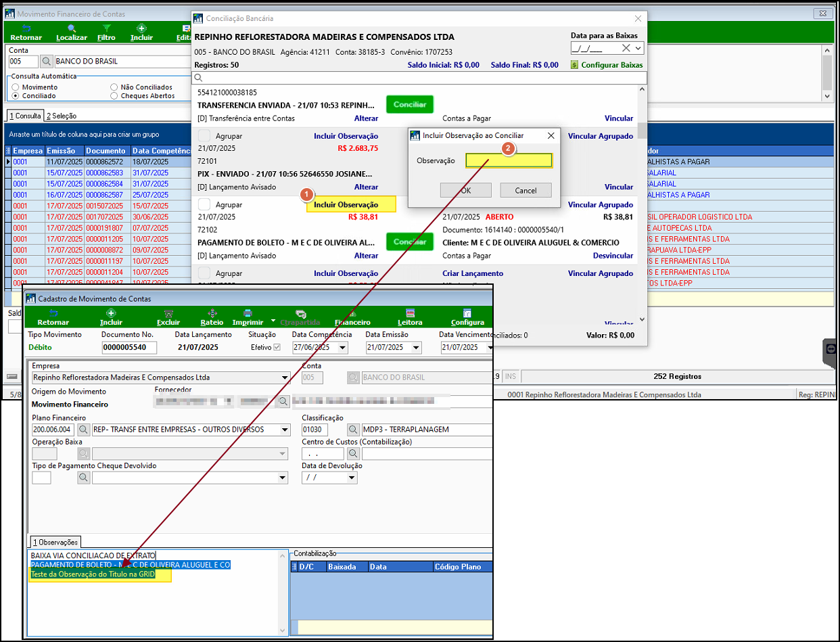Click Emissão column header in grid
This screenshot has width=840, height=642.
pyautogui.click(x=64, y=151)
